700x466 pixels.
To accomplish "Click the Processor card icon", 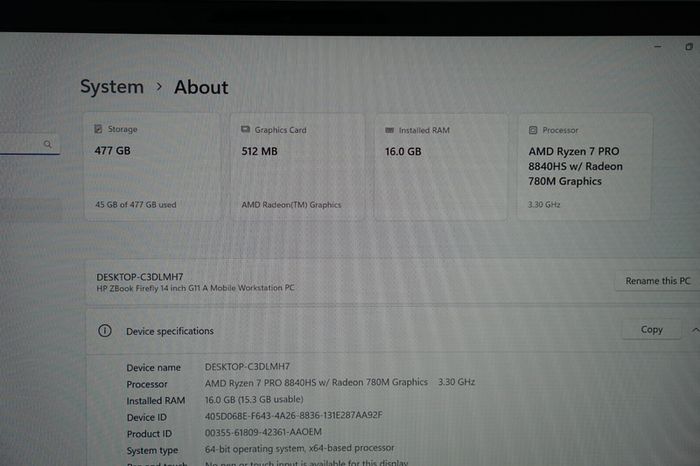I will click(x=533, y=130).
